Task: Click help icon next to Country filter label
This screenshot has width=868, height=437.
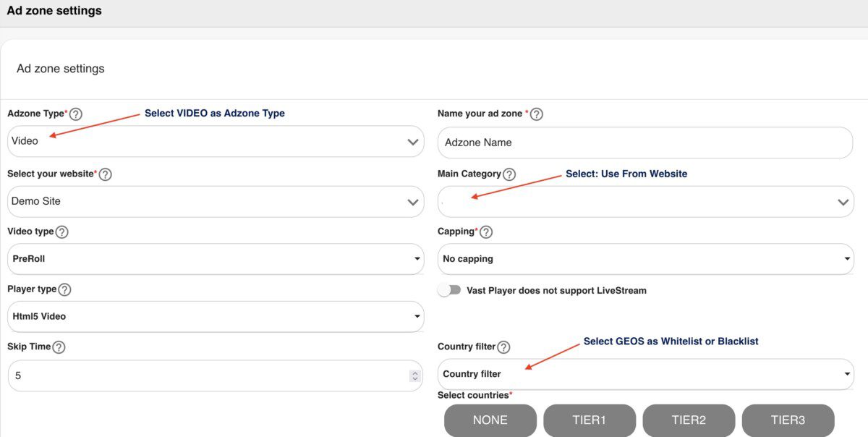Action: click(x=503, y=347)
